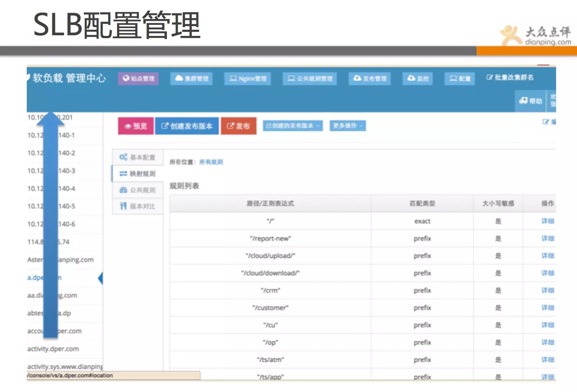
Task: Select the site entry ending in g.com
Action: pyautogui.click(x=65, y=295)
